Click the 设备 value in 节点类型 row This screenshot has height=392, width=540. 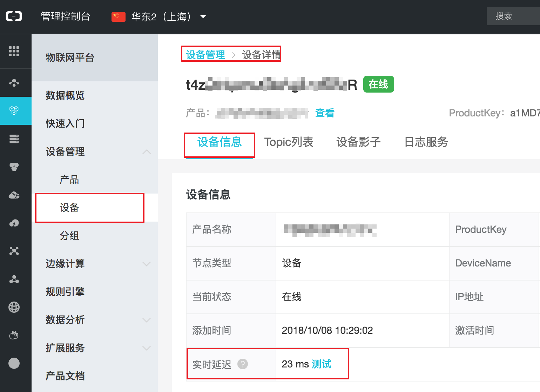coord(292,263)
